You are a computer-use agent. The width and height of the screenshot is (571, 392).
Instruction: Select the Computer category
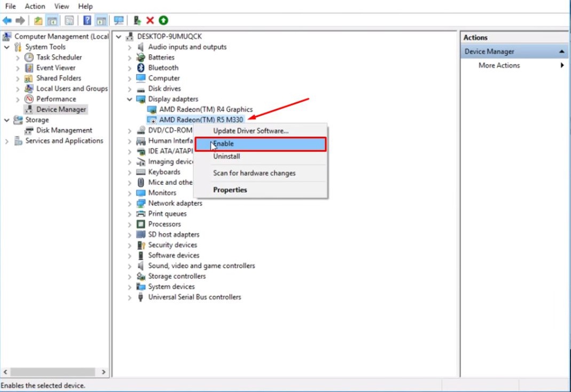164,79
